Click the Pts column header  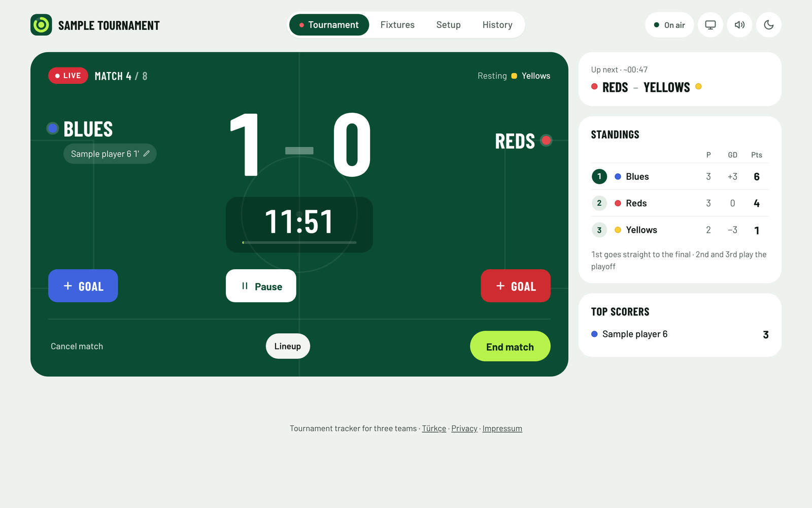pos(757,155)
